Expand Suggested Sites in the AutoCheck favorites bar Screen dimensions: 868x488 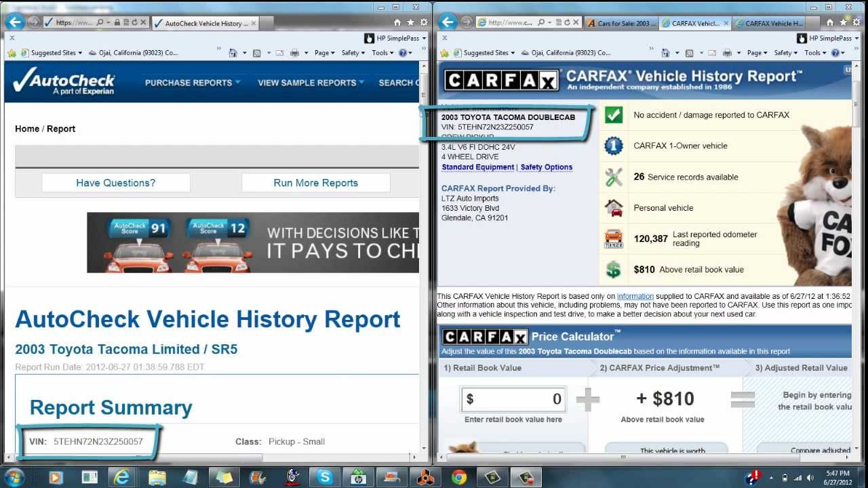coord(51,53)
